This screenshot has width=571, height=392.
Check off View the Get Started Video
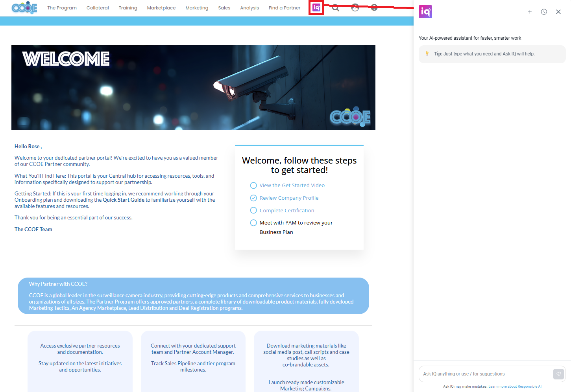[253, 186]
